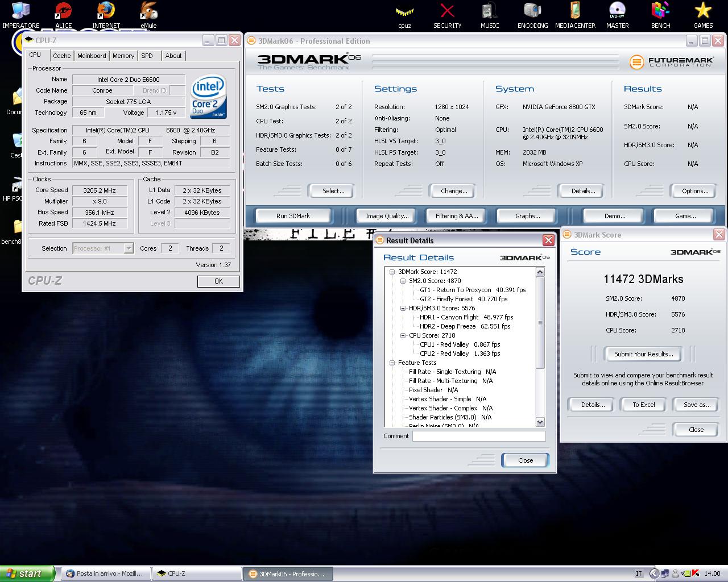This screenshot has width=728, height=582.
Task: Click Save as... button
Action: pos(697,405)
